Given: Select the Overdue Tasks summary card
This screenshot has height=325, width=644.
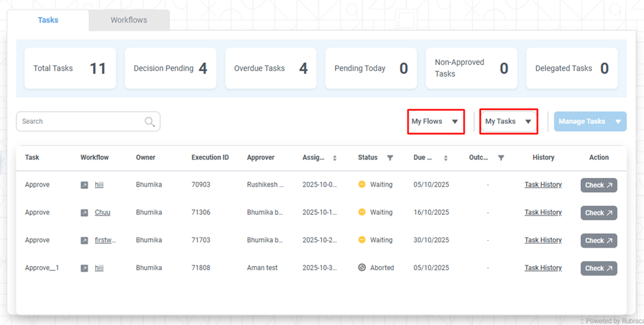Looking at the screenshot, I should 271,68.
